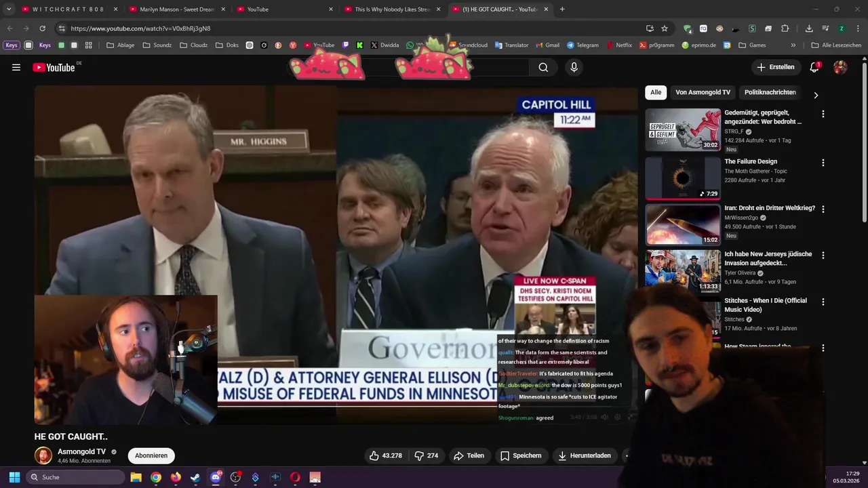
Task: Select the Von Asmongold TV filter chip
Action: [x=703, y=92]
